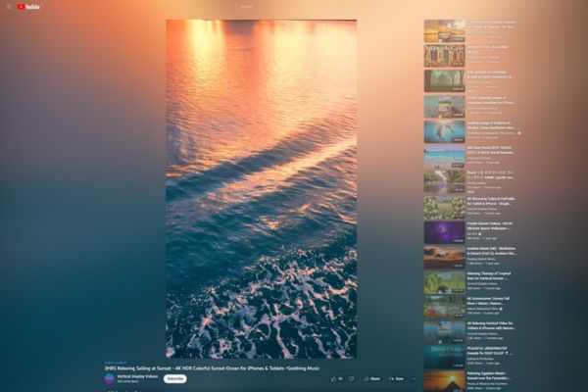
Task: Open the Relaxing Therapy of Tropical Rain thumbnail
Action: click(x=444, y=282)
